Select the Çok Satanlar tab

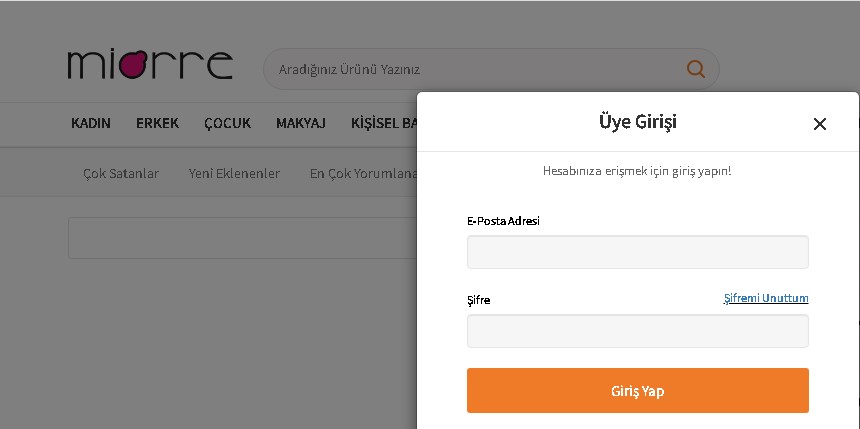[121, 173]
